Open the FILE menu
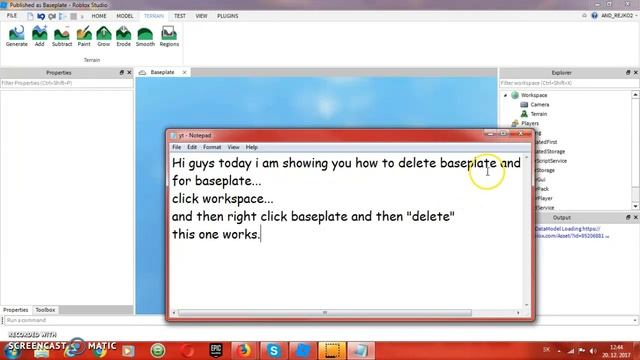 (x=12, y=16)
